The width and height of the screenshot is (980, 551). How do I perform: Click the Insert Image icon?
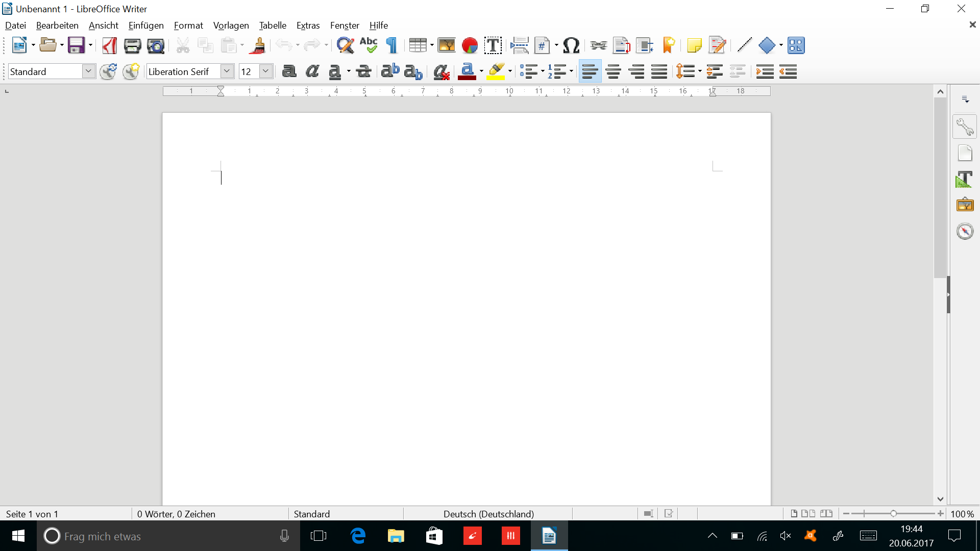click(446, 46)
